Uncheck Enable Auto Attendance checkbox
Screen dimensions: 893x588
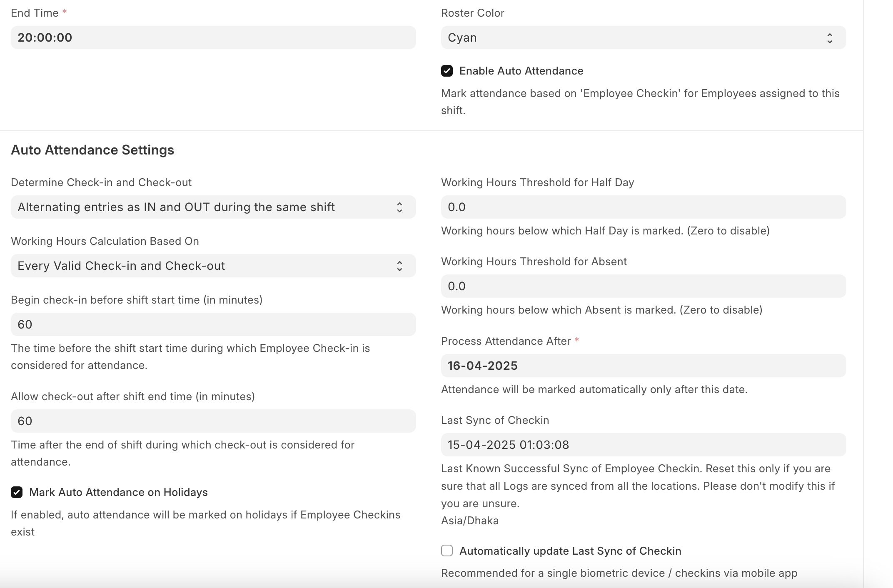[447, 71]
